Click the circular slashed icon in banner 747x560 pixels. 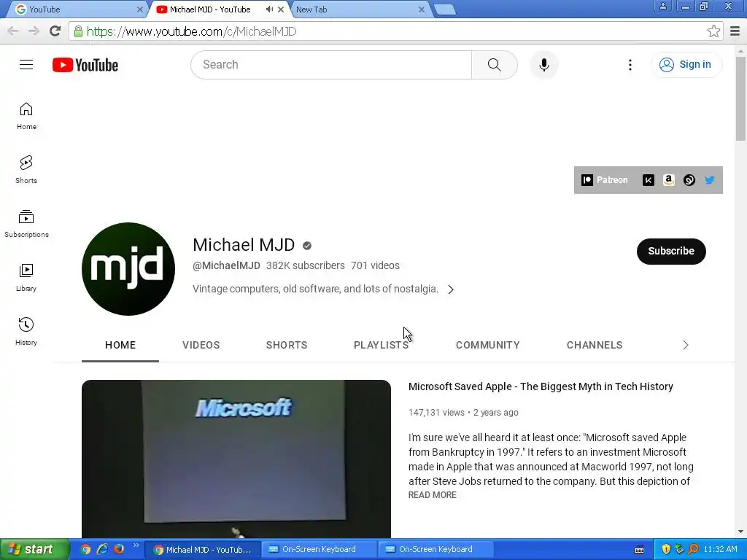pyautogui.click(x=689, y=180)
